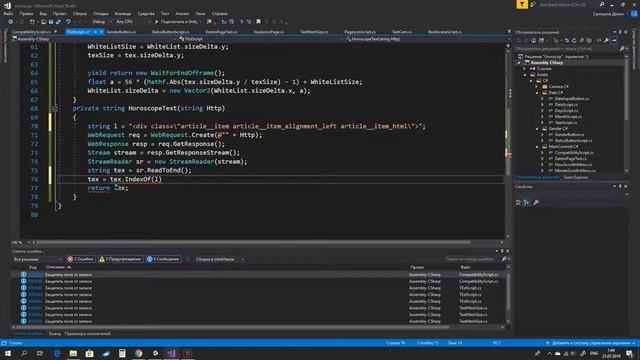Click the error list filter funnel icon

188,259
